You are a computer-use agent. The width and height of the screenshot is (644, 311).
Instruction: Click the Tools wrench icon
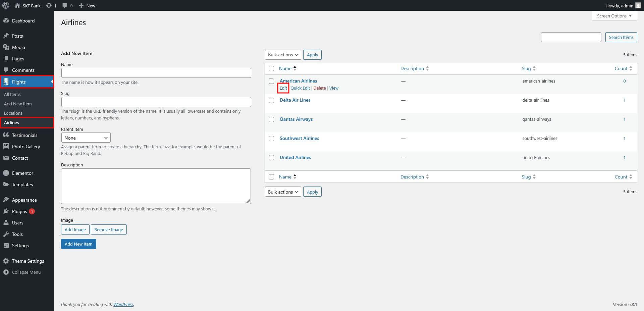pos(6,234)
